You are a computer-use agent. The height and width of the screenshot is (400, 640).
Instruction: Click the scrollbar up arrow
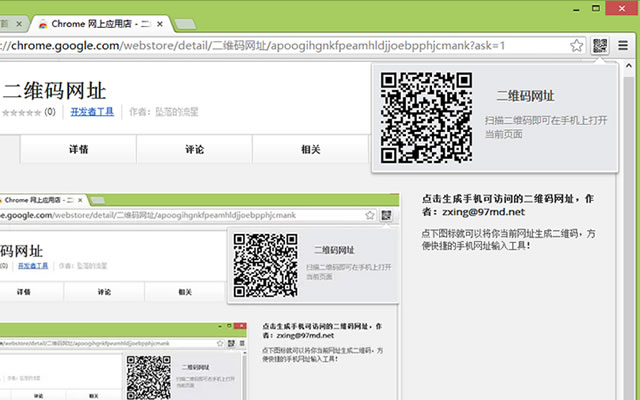pos(629,65)
